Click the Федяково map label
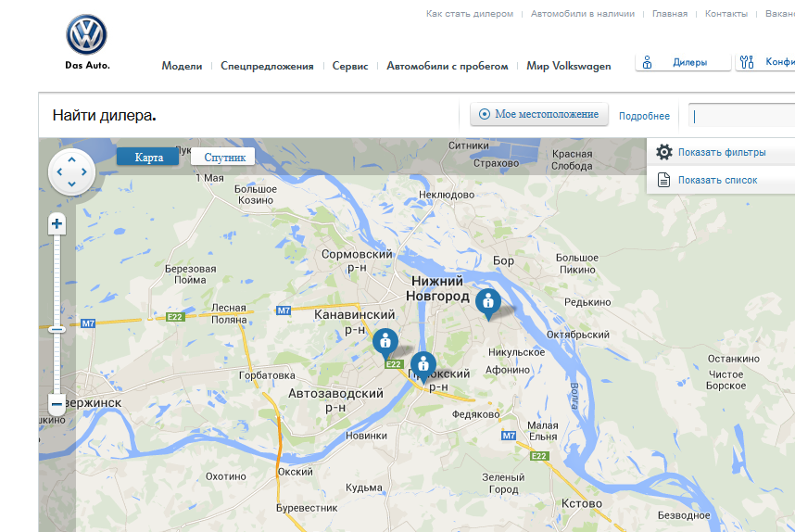 pos(475,414)
